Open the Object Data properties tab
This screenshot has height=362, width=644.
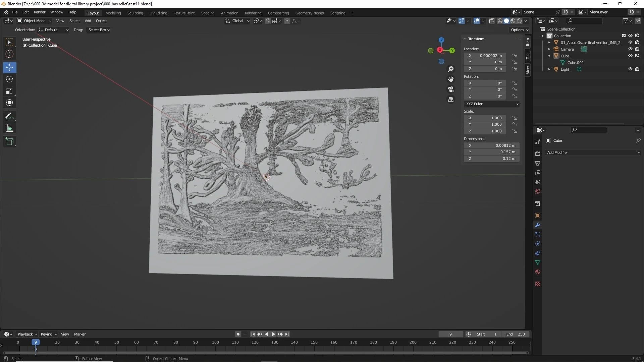tap(538, 262)
